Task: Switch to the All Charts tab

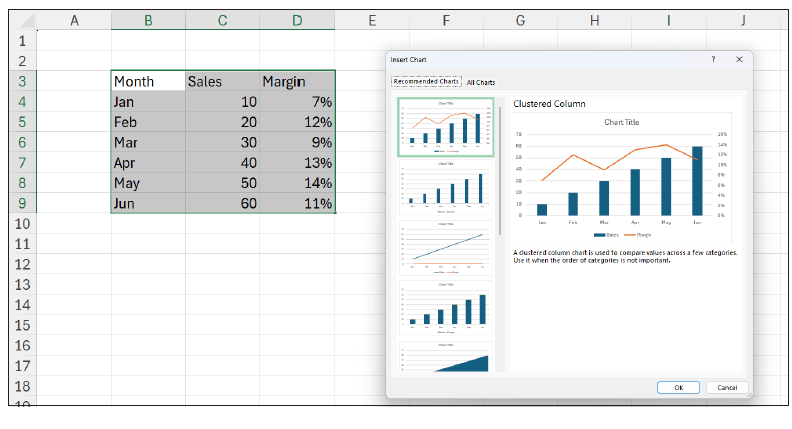Action: [481, 82]
